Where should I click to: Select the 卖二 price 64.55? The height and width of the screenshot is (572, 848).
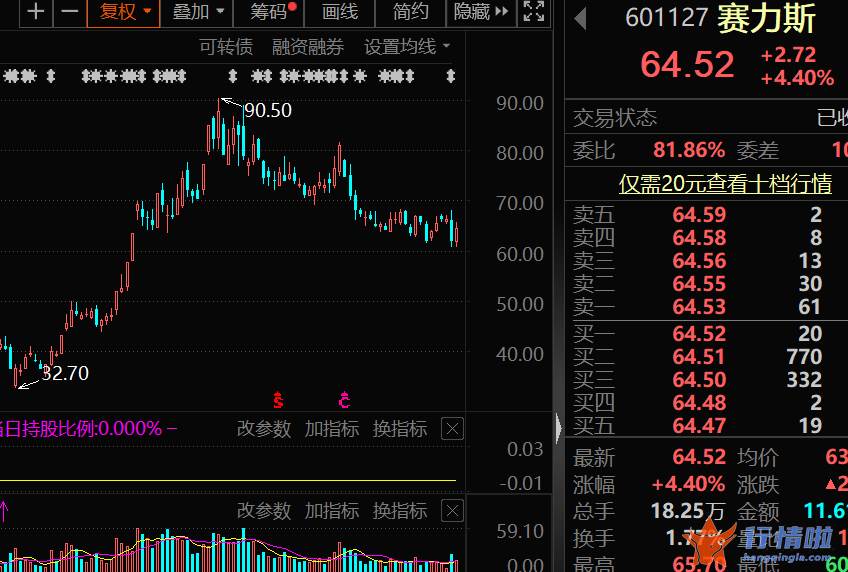pyautogui.click(x=699, y=283)
